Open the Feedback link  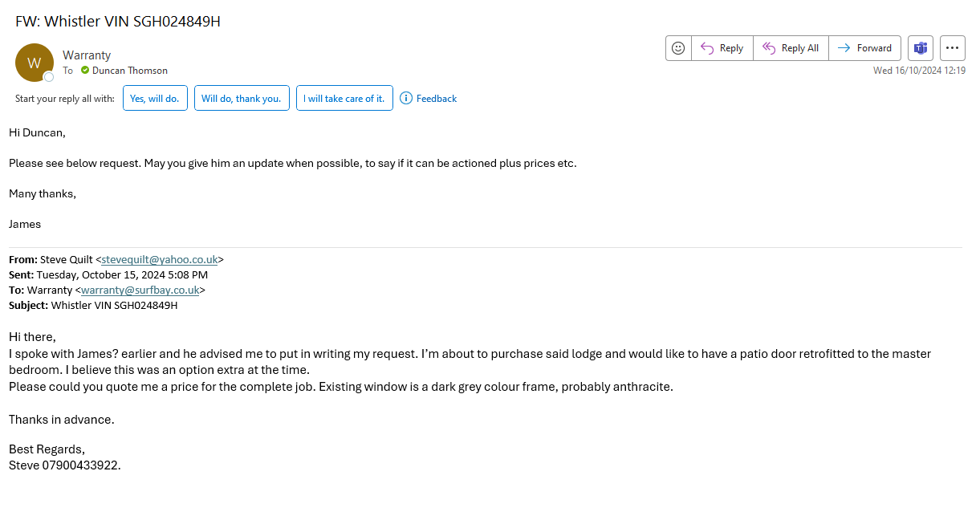pyautogui.click(x=437, y=99)
